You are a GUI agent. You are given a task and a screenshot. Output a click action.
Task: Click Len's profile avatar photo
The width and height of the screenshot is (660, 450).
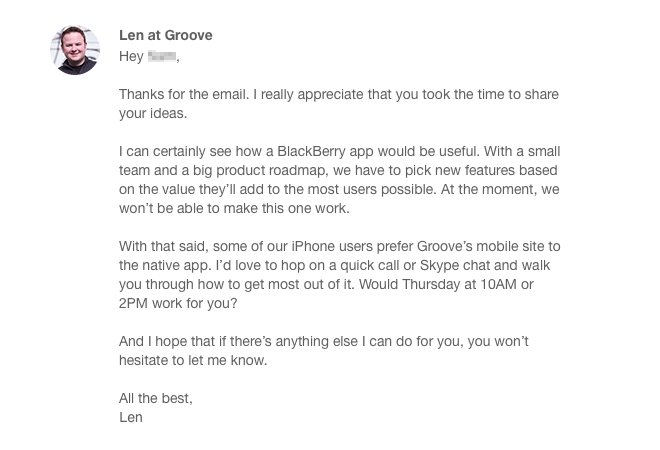(x=75, y=50)
